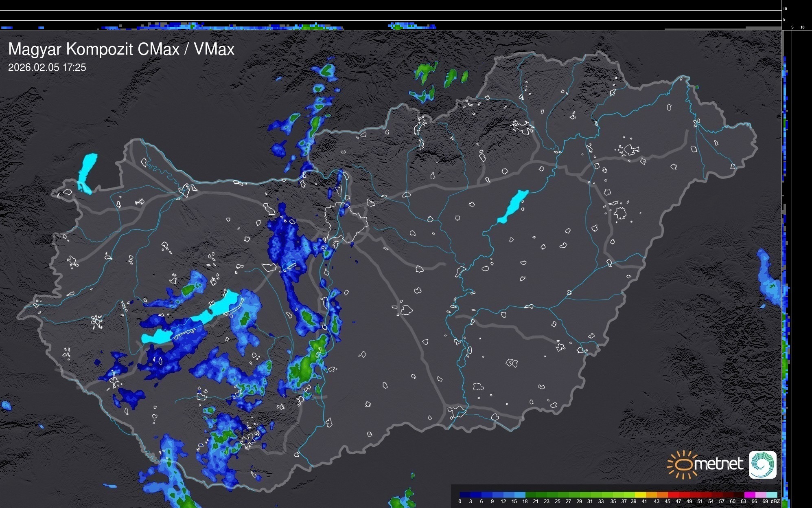The image size is (812, 508).
Task: Click the Magyar Kompozit CMax / VMax title
Action: pyautogui.click(x=121, y=49)
